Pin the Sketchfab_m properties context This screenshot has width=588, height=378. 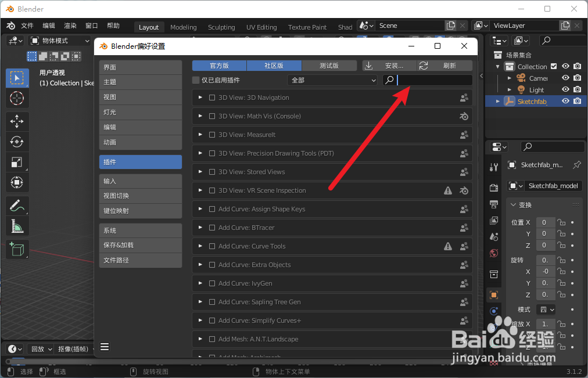coord(577,165)
